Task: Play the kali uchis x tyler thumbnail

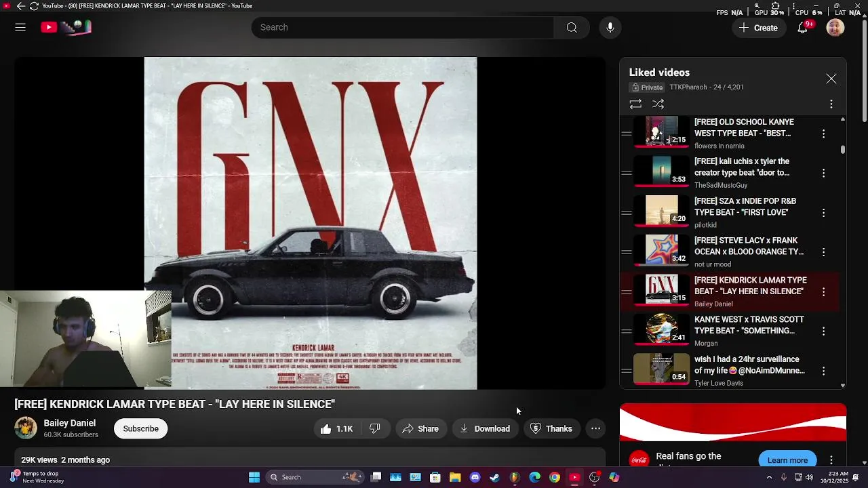Action: [661, 171]
